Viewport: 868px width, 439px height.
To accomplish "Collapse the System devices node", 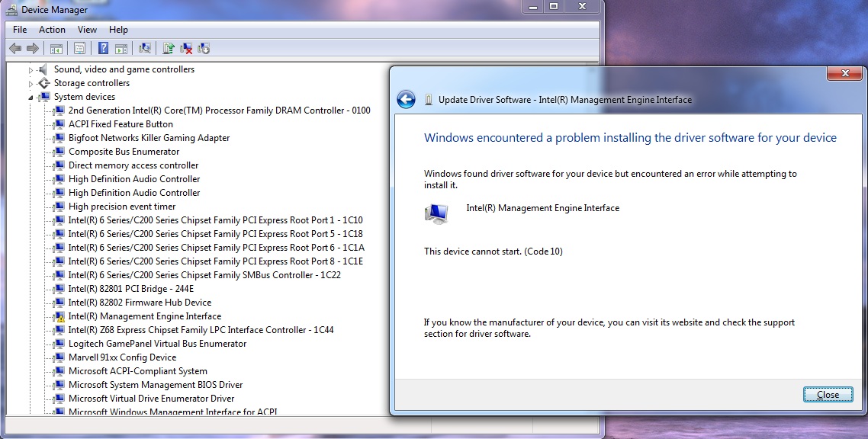I will (31, 98).
